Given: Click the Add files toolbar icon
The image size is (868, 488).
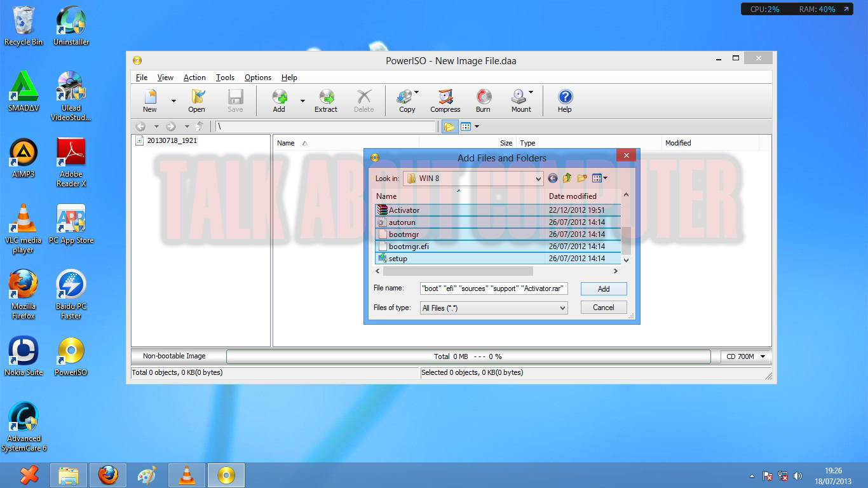Looking at the screenshot, I should 279,100.
